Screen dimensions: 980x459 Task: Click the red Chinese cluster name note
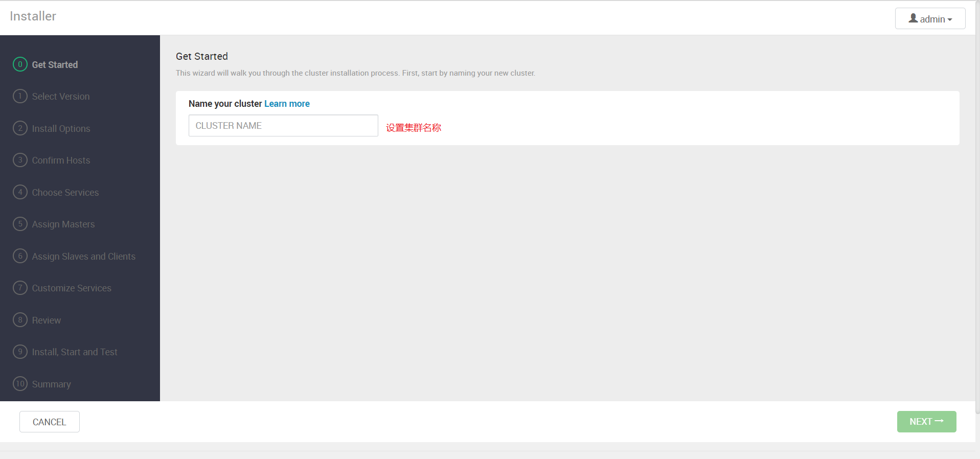click(x=414, y=128)
